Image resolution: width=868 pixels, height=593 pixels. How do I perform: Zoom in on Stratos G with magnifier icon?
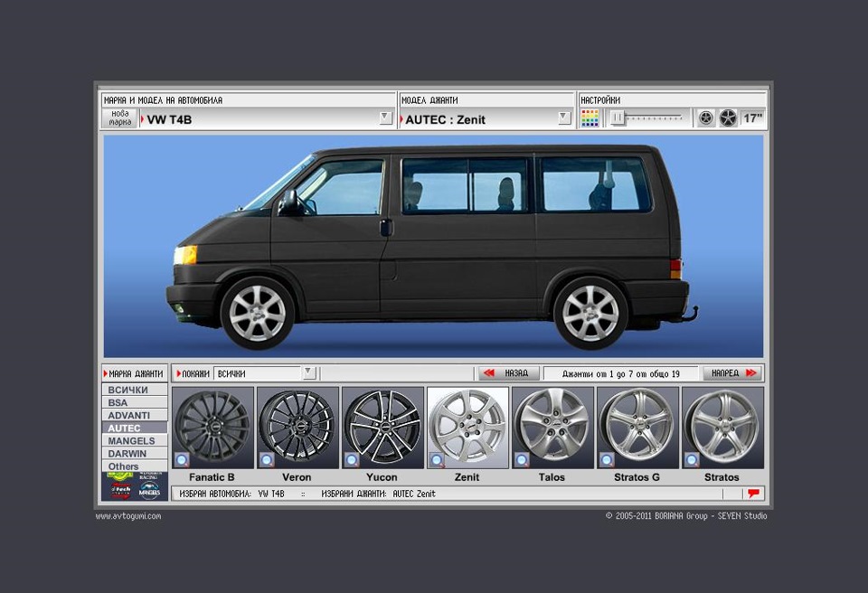coord(607,460)
